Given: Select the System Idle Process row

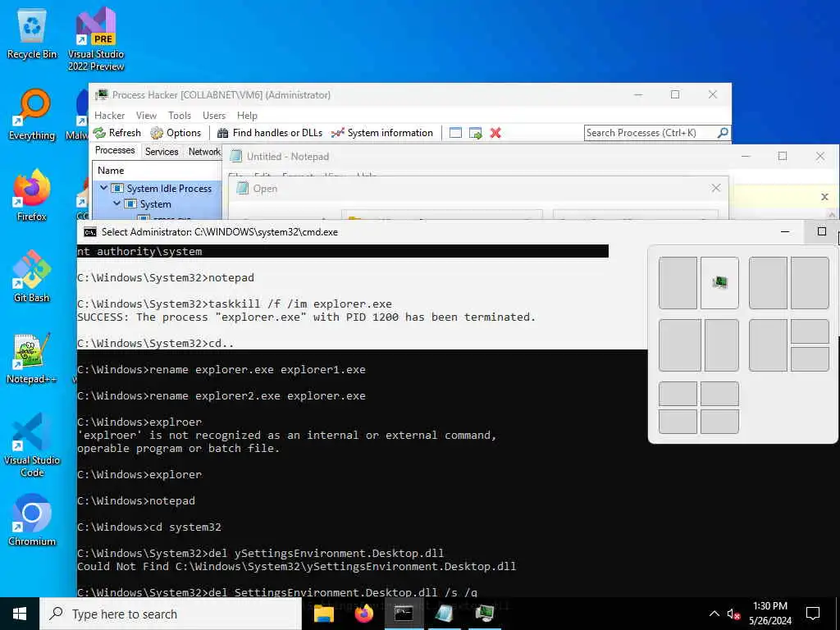Looking at the screenshot, I should click(157, 189).
